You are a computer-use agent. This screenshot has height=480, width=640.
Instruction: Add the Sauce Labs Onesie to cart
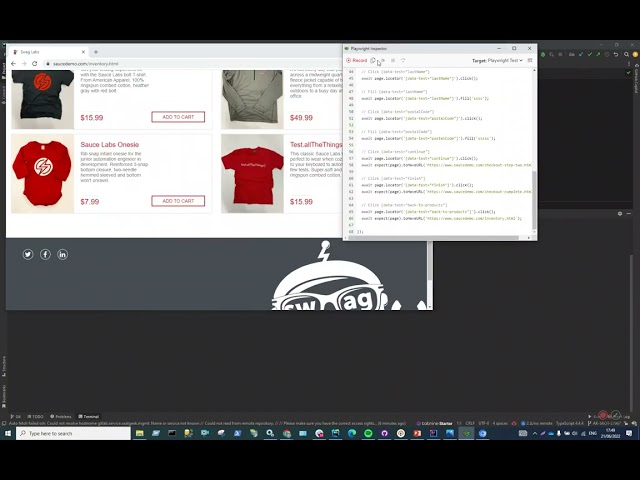coord(178,201)
